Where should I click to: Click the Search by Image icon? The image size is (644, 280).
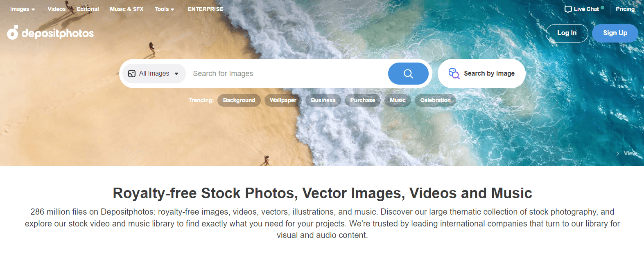coord(454,74)
